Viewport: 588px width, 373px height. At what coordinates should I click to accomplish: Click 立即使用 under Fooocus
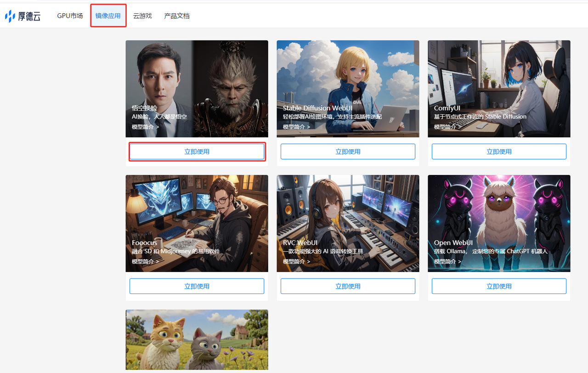(197, 286)
